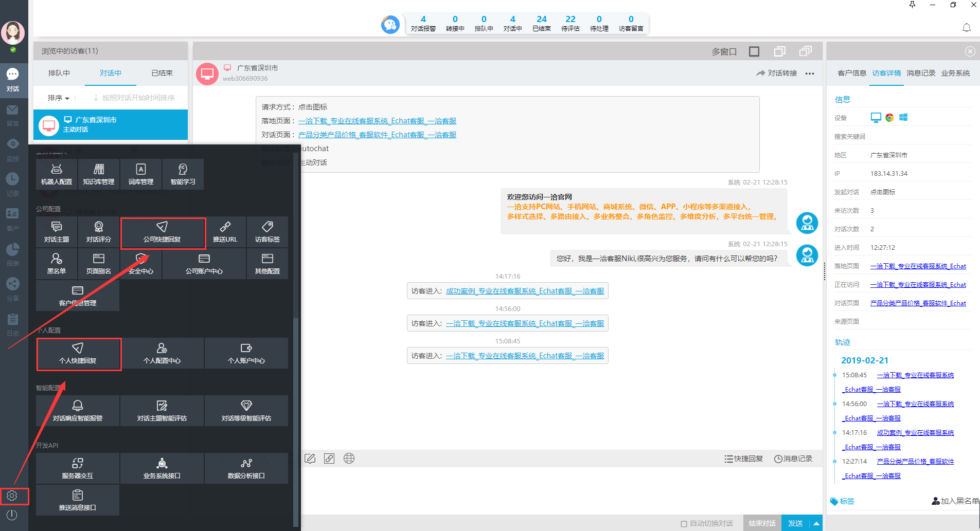Open 消息记录 in chat toolbar
This screenshot has width=980, height=531.
[793, 459]
